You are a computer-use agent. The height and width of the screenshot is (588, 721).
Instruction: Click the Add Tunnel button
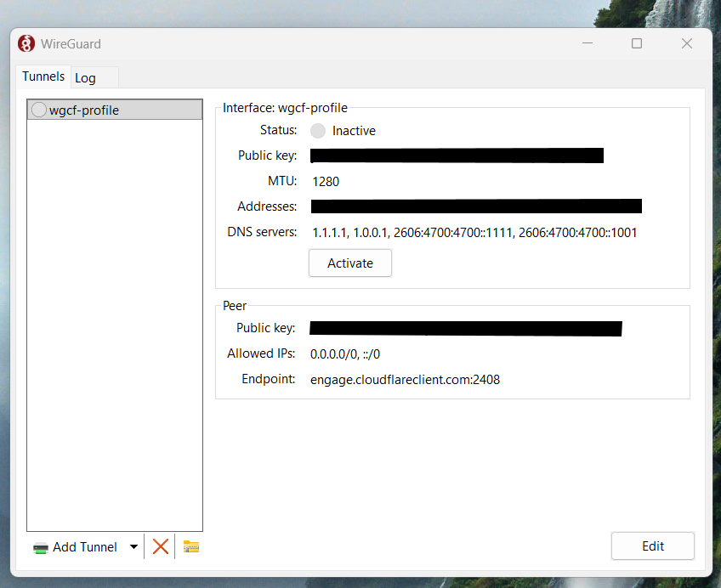tap(76, 547)
